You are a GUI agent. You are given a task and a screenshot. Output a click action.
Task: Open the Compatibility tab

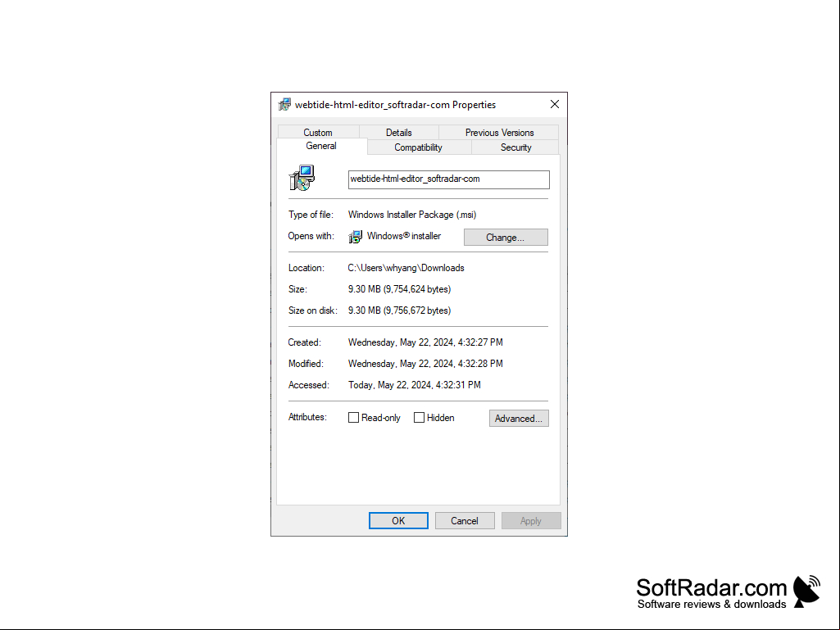[419, 147]
